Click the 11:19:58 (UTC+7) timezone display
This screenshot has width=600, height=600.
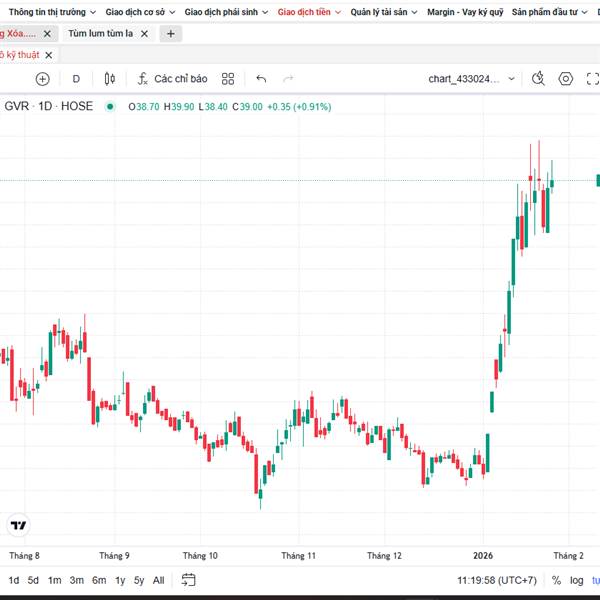(x=497, y=580)
